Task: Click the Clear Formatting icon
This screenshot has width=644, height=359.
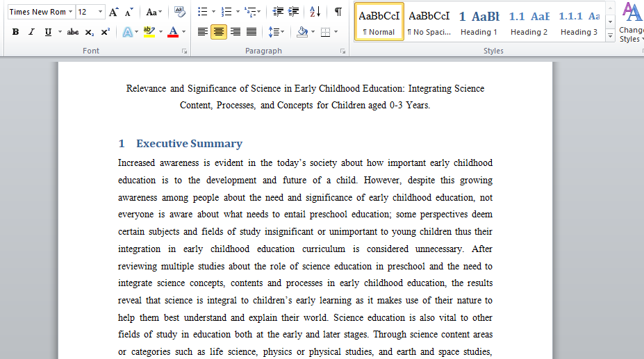Action: pyautogui.click(x=179, y=12)
